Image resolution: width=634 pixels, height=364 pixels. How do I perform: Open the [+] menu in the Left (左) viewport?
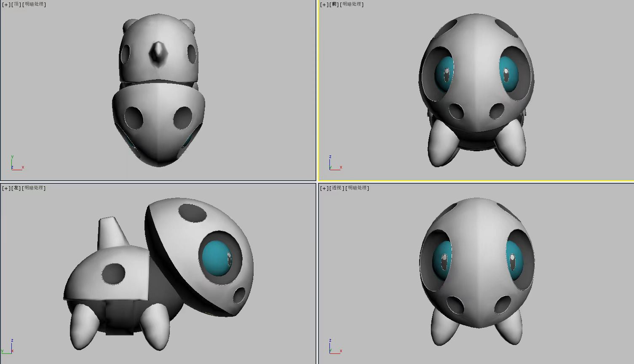coord(6,188)
